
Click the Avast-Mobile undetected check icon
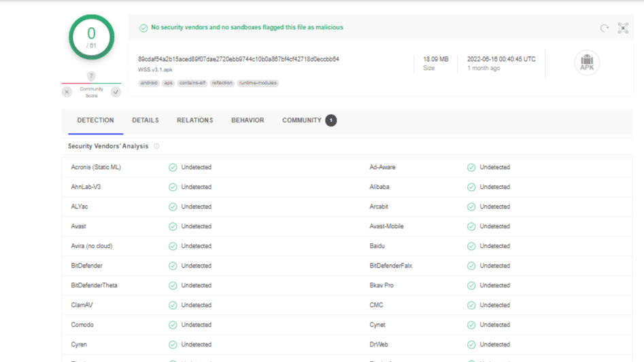(471, 226)
